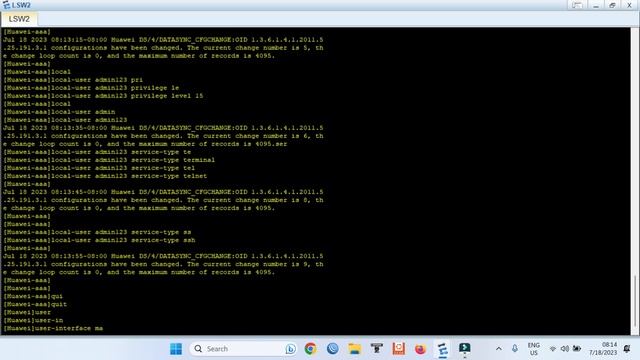Open ENG US language switcher
The height and width of the screenshot is (360, 640).
533,349
